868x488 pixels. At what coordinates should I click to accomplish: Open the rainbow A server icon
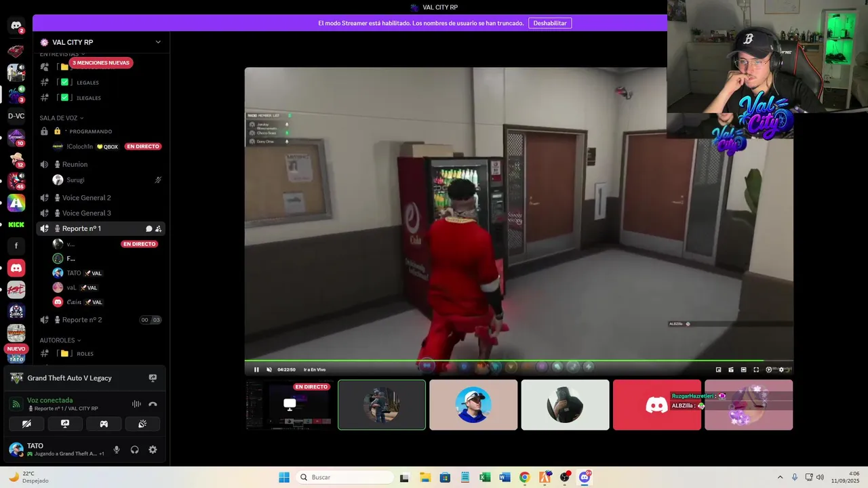16,203
